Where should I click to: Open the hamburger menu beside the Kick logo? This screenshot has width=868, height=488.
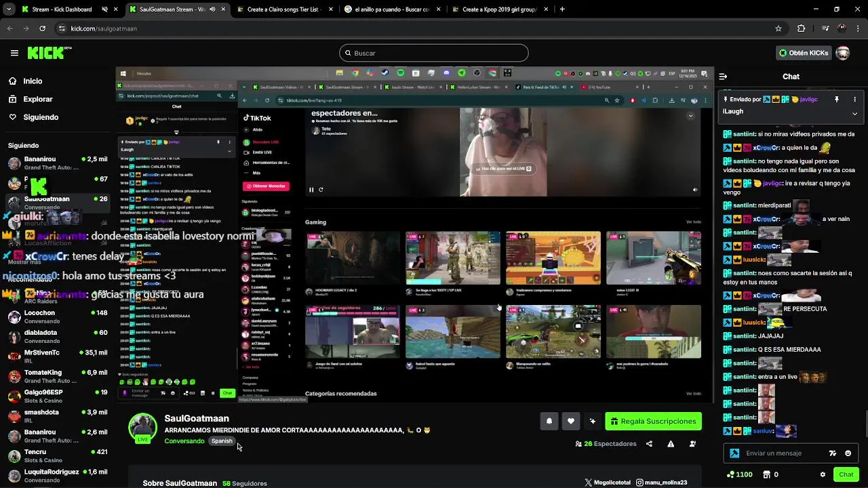point(14,53)
